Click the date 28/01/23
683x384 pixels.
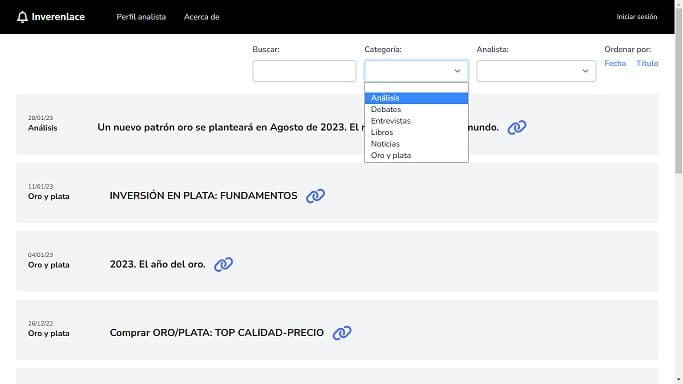(x=41, y=118)
